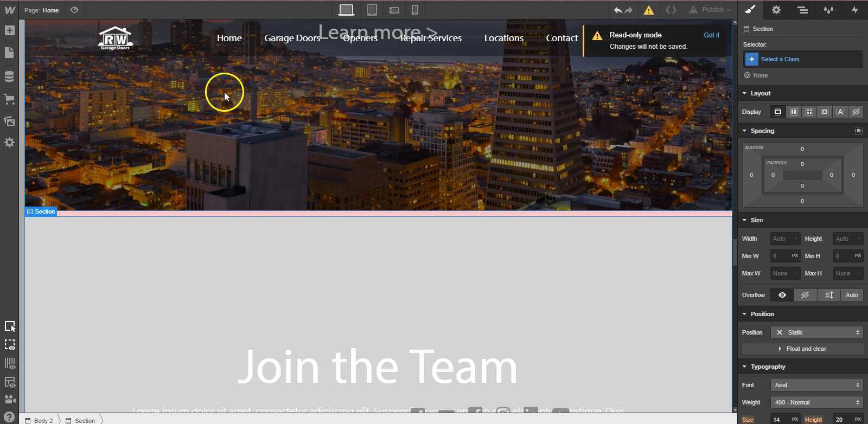Open the Ecommerce cart panel
The image size is (868, 424).
tap(9, 99)
